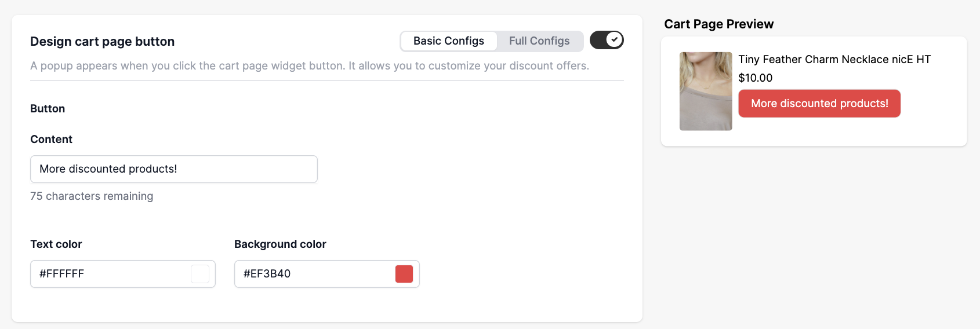The image size is (980, 329).
Task: Click the Background color label
Action: [280, 244]
